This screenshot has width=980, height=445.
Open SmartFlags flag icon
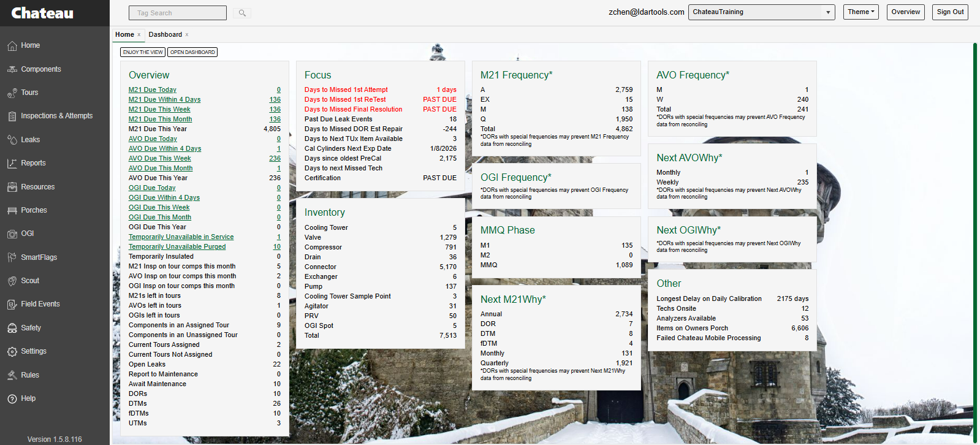click(12, 257)
